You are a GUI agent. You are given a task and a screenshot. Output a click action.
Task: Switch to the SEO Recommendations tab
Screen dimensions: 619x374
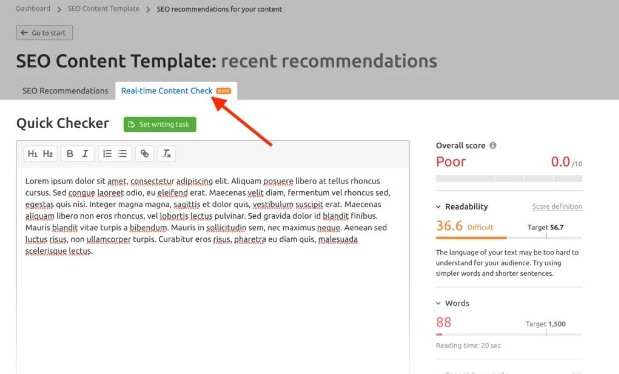pos(65,91)
